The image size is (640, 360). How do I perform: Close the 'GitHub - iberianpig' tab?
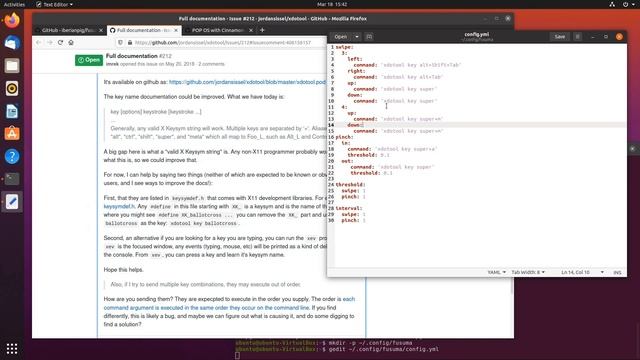tap(101, 30)
